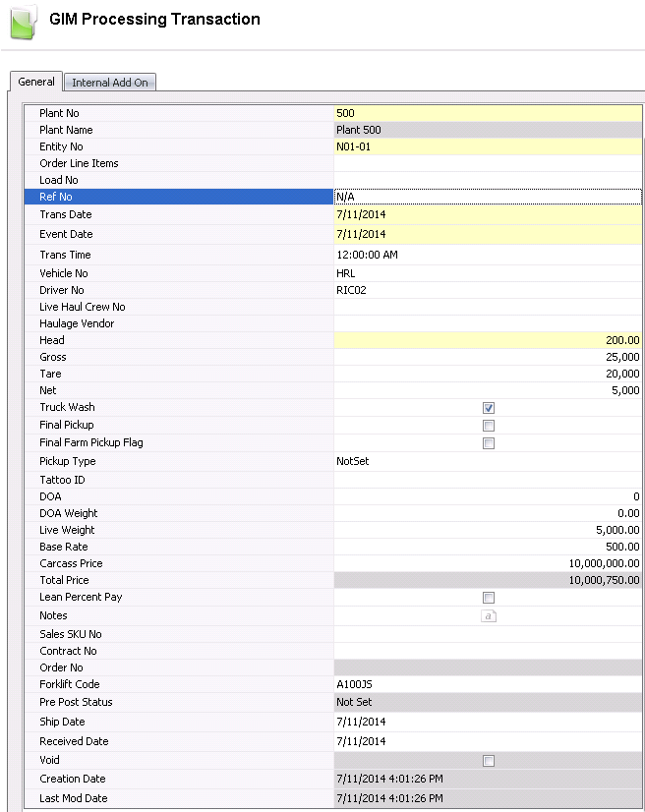Viewport: 645px width, 812px height.
Task: Toggle the Void checkbox
Action: [x=489, y=761]
